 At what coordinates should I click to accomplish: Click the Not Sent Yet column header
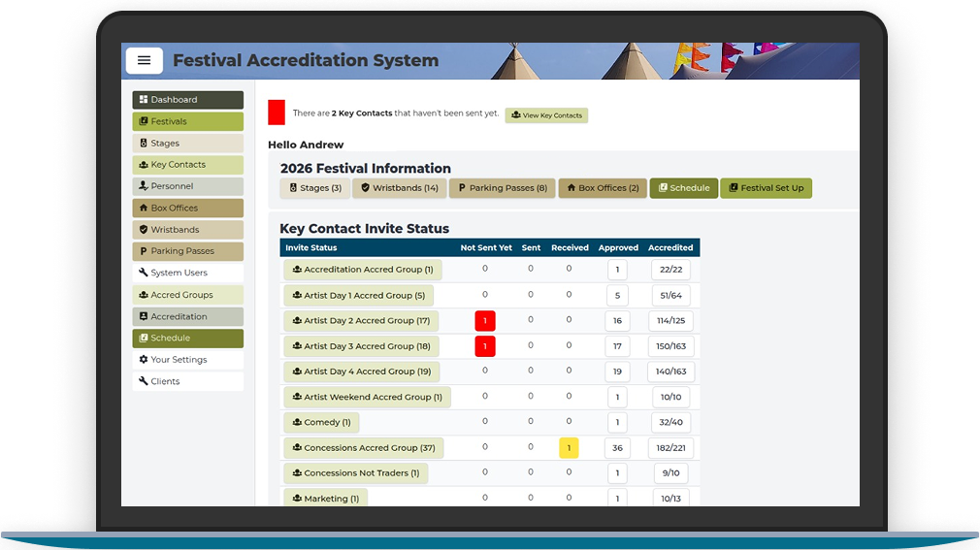(486, 247)
